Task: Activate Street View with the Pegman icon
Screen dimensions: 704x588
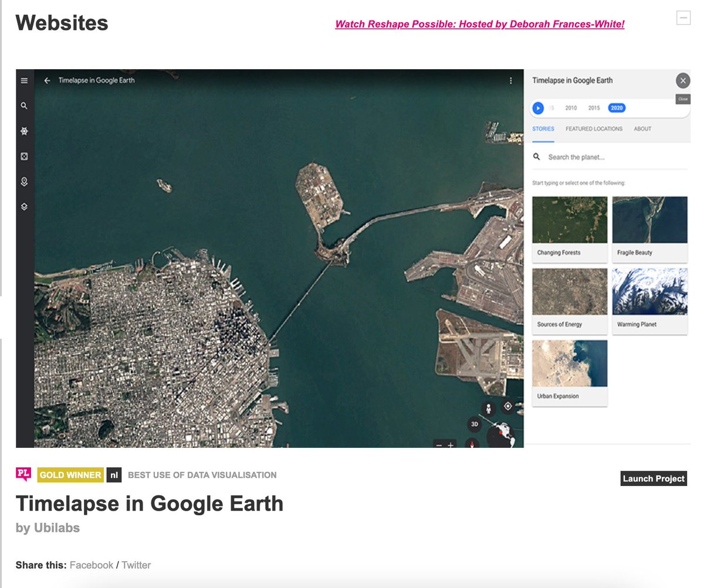Action: (489, 409)
